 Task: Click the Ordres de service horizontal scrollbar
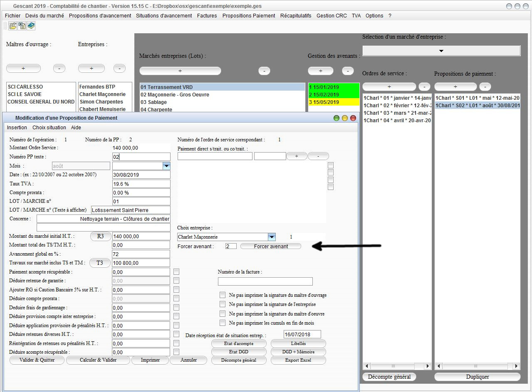click(x=397, y=366)
